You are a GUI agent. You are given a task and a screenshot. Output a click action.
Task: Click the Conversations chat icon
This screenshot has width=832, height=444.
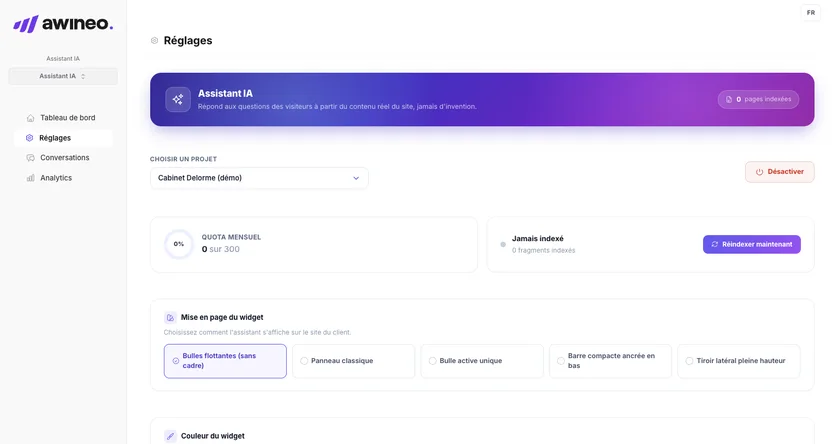coord(30,158)
